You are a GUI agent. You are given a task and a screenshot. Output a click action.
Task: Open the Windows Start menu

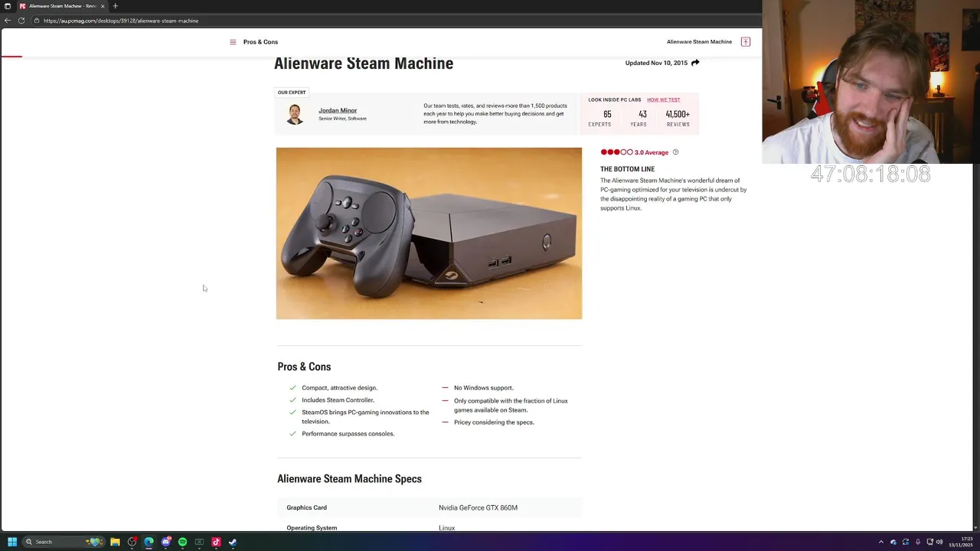coord(12,542)
